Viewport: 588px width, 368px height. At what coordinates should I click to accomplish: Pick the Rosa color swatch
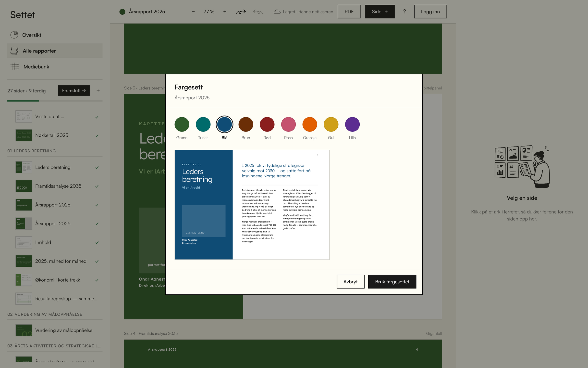click(288, 124)
